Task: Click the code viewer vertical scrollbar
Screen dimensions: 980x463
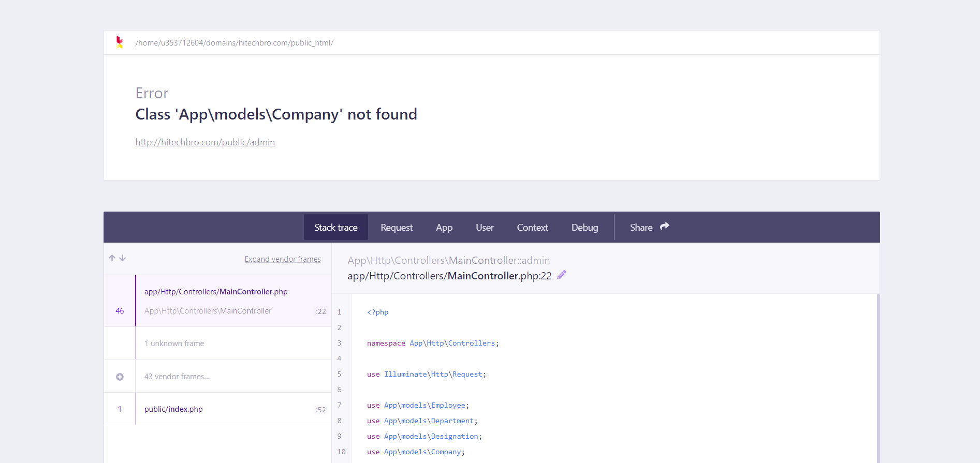Action: 878,378
